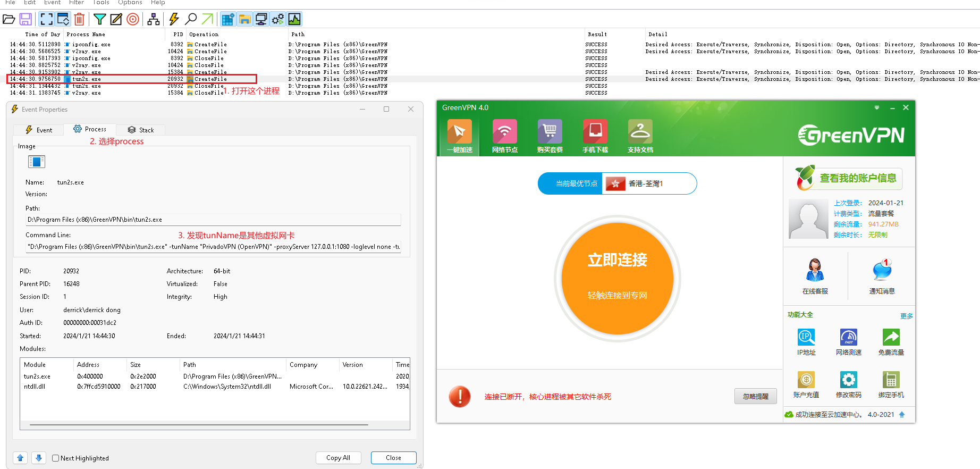The image size is (980, 469).
Task: Open the 手机下载 tab in GreenVPN
Action: pyautogui.click(x=595, y=137)
